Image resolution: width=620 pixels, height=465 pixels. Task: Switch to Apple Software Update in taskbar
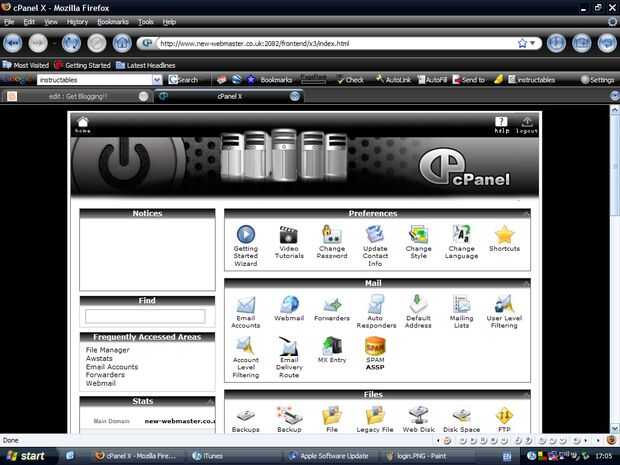(330, 456)
